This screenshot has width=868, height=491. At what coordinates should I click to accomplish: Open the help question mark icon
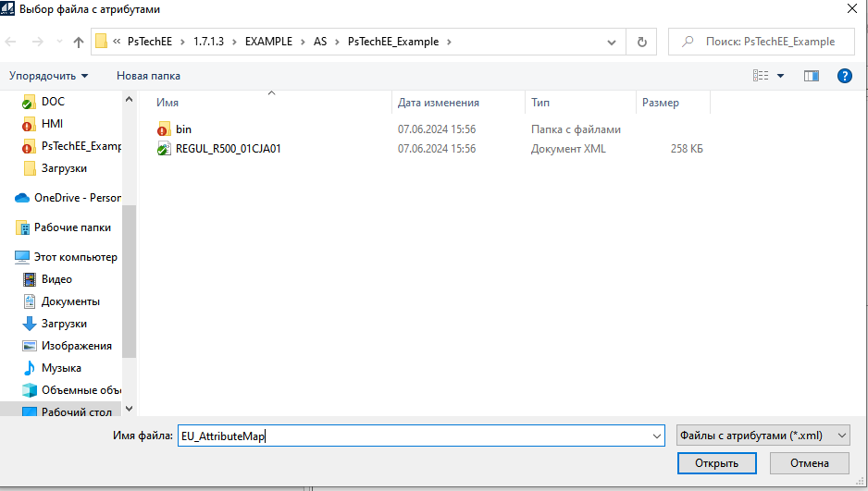(844, 76)
